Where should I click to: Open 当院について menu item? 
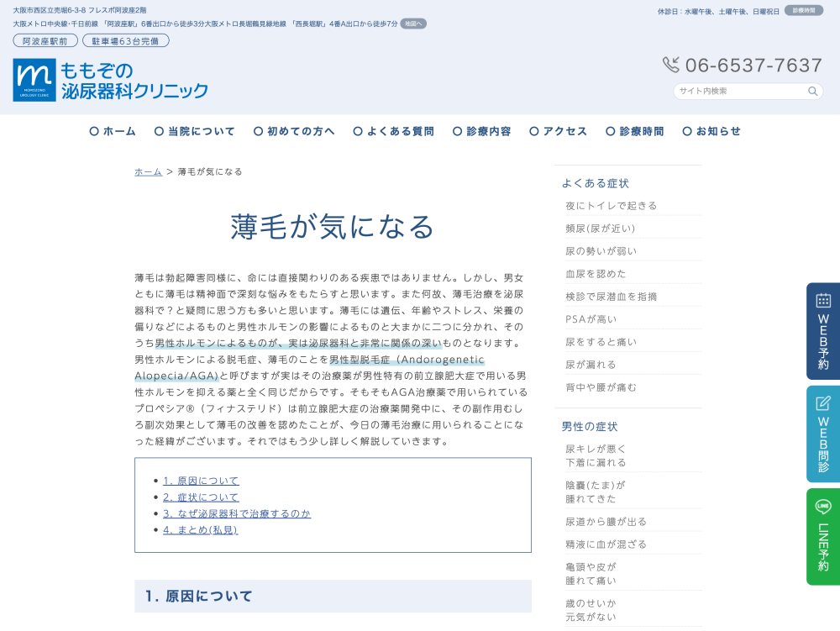click(x=195, y=131)
